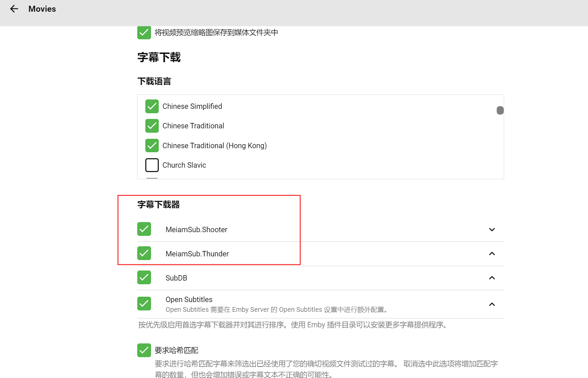Disable MeiamSub.Thunder subtitle downloader
This screenshot has height=378, width=588.
(144, 253)
